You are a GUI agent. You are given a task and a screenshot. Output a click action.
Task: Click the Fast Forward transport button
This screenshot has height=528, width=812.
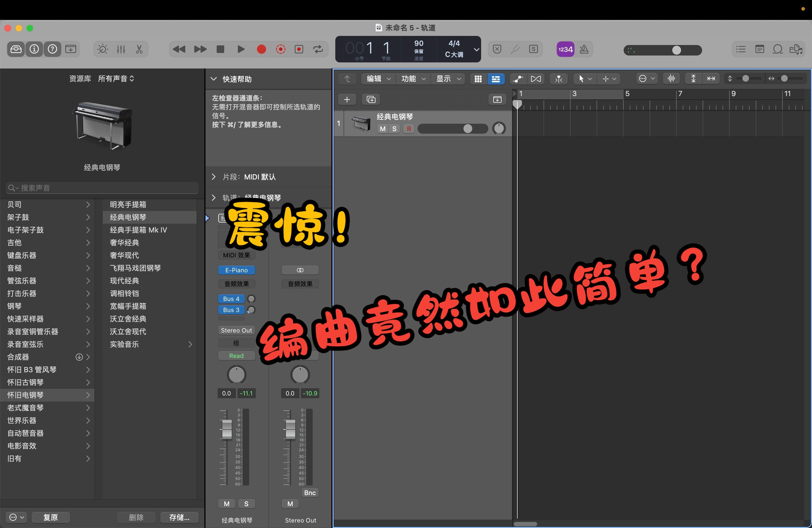pyautogui.click(x=200, y=49)
